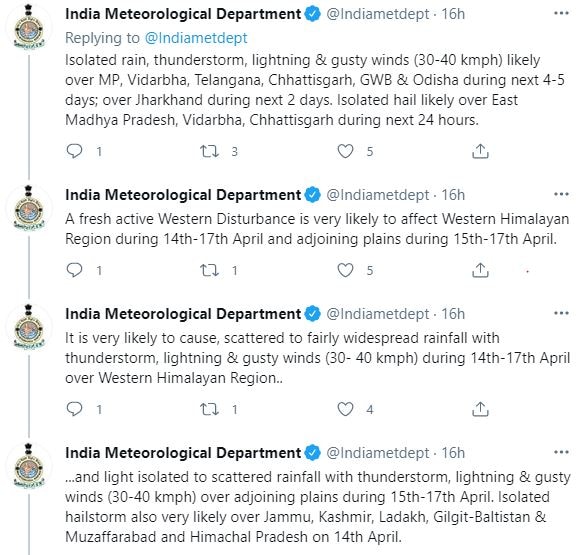Open the @Indiametdept link after Replying to
Image resolution: width=581 pixels, height=555 pixels.
(196, 38)
